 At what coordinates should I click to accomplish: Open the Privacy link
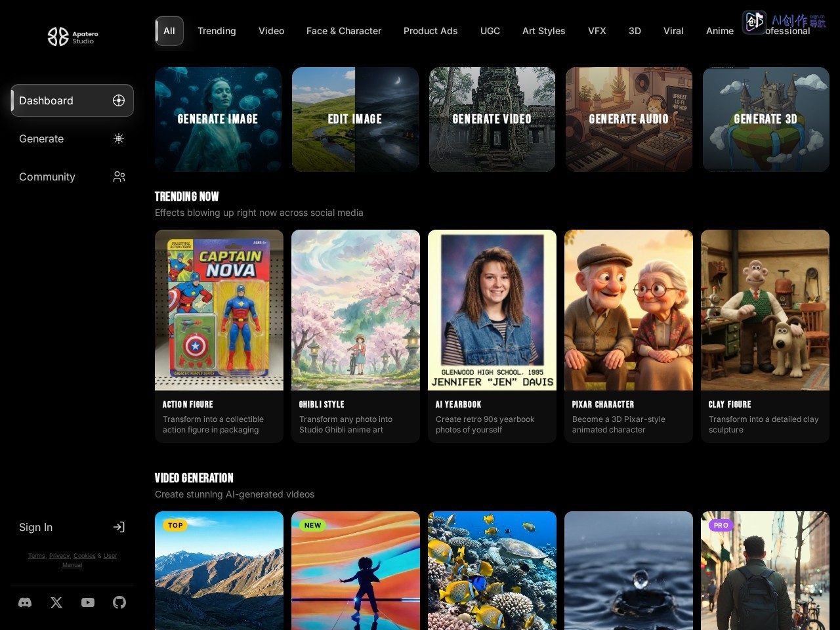click(x=59, y=556)
